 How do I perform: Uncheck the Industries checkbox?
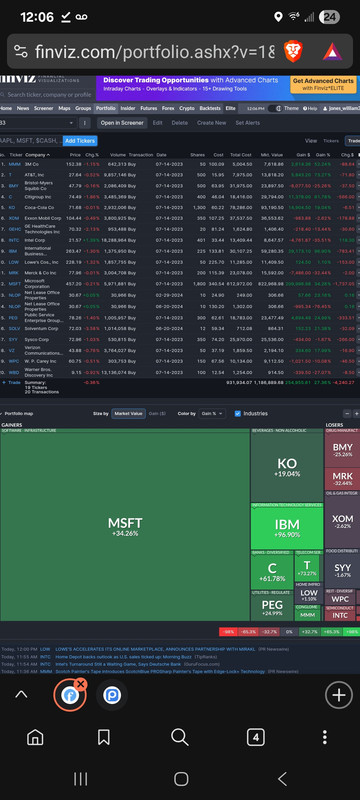coord(238,413)
